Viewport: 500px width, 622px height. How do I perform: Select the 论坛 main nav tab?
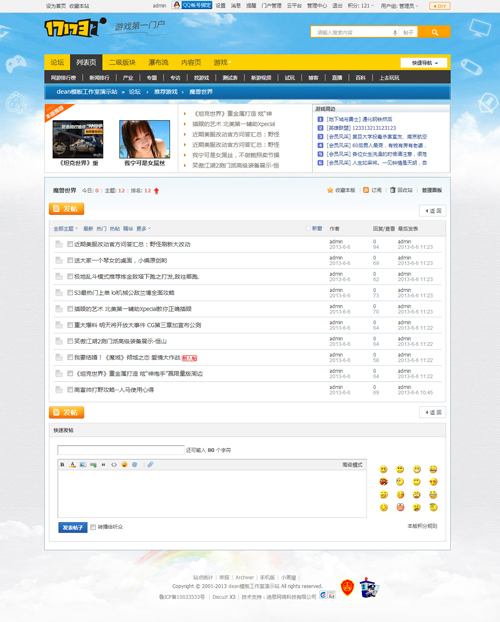point(57,62)
